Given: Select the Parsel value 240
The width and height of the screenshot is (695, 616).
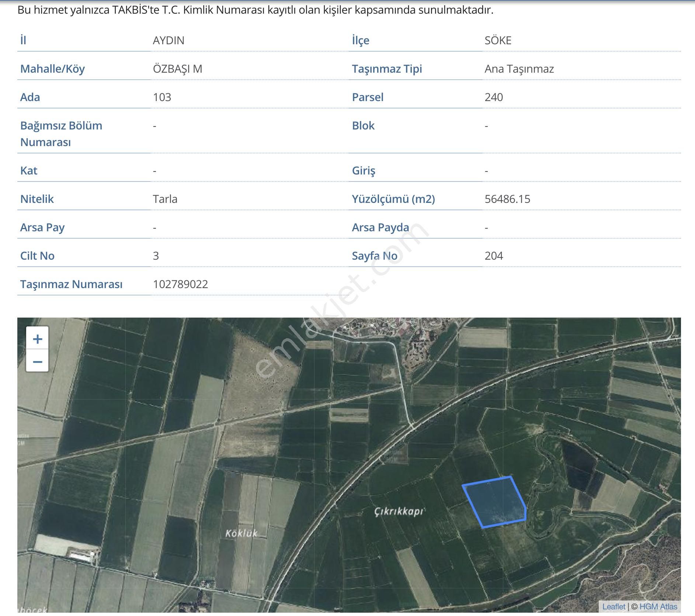Looking at the screenshot, I should 494,97.
